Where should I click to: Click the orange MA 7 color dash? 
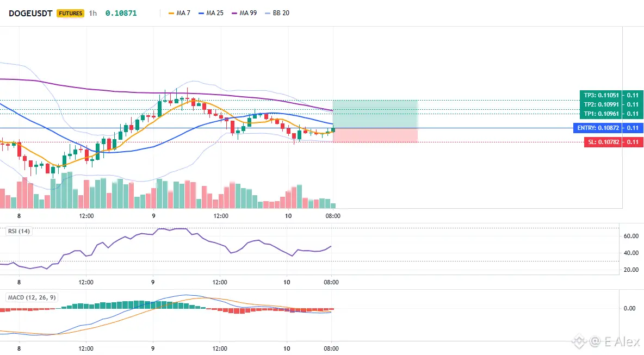coord(171,14)
